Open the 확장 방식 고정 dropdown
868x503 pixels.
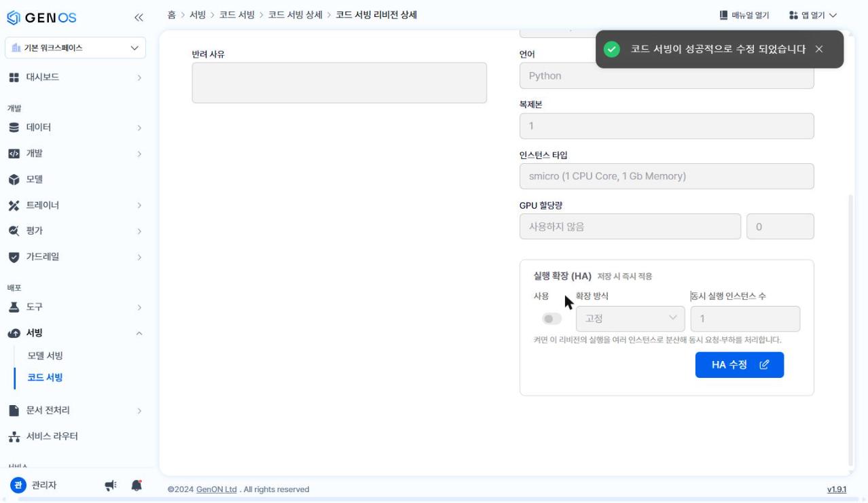pyautogui.click(x=630, y=319)
